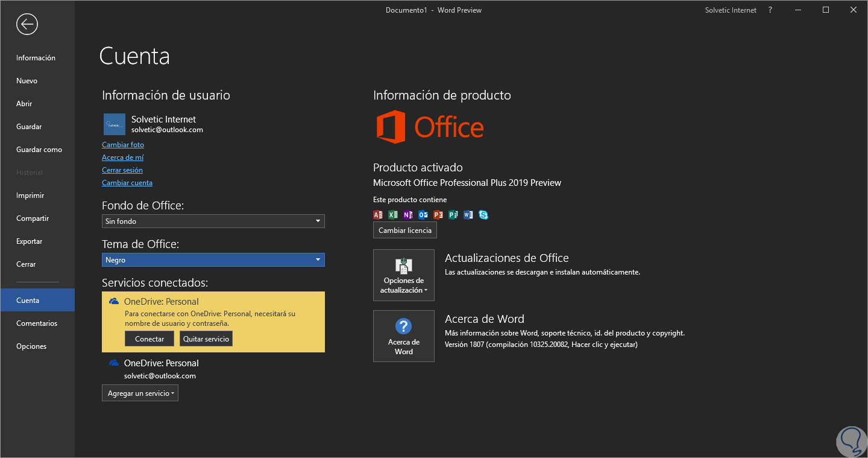Click the Skype app icon
Viewport: 868px width, 458px height.
pos(483,214)
